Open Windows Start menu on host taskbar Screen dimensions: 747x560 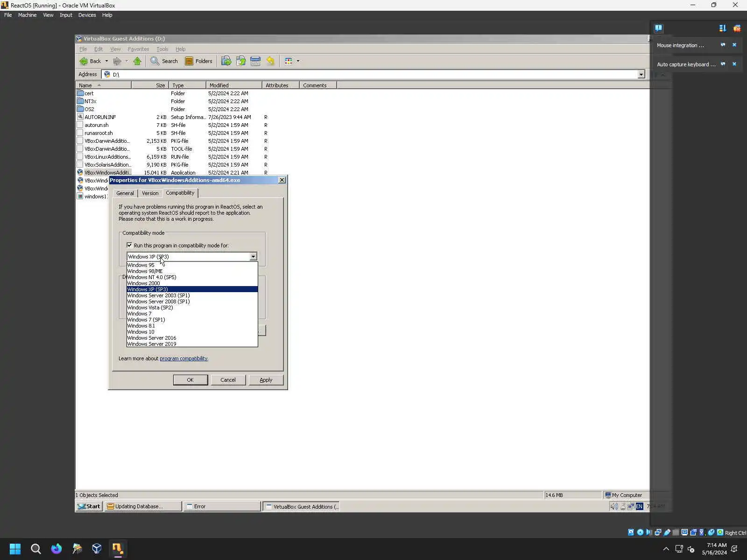click(x=15, y=549)
